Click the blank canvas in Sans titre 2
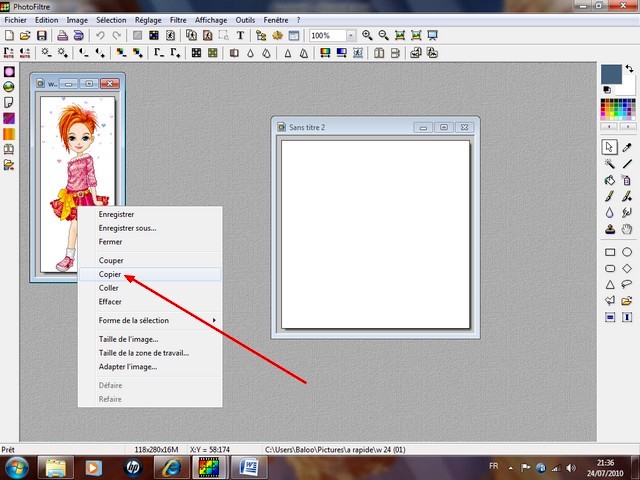The width and height of the screenshot is (640, 480). pos(375,234)
